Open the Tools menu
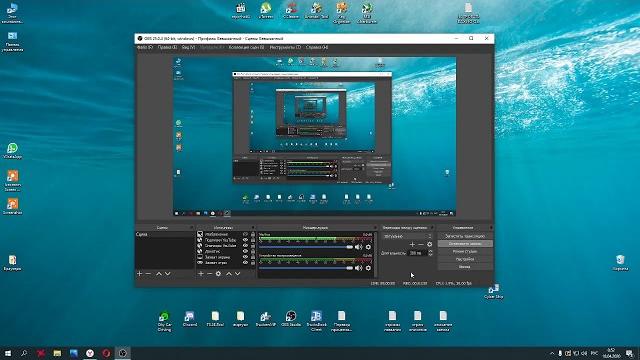640x360 pixels. (x=285, y=47)
